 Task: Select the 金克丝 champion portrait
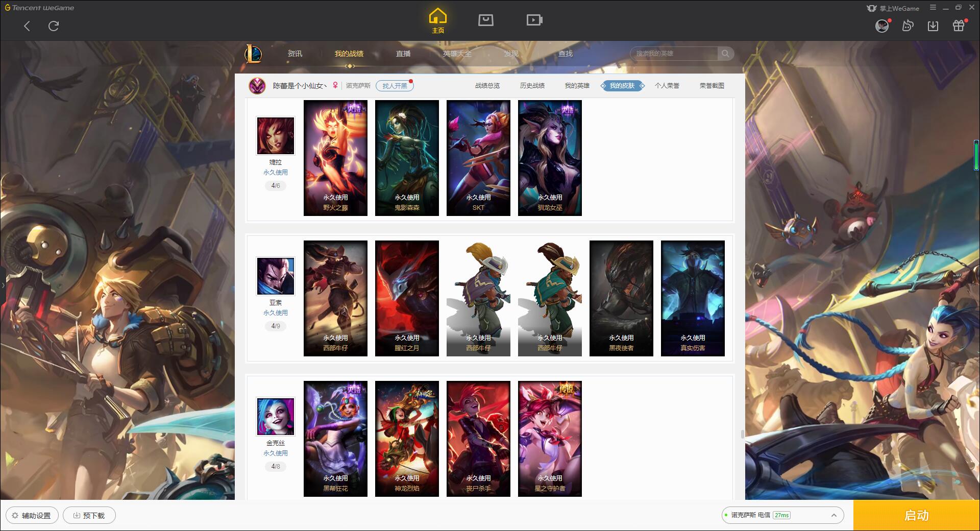point(276,417)
